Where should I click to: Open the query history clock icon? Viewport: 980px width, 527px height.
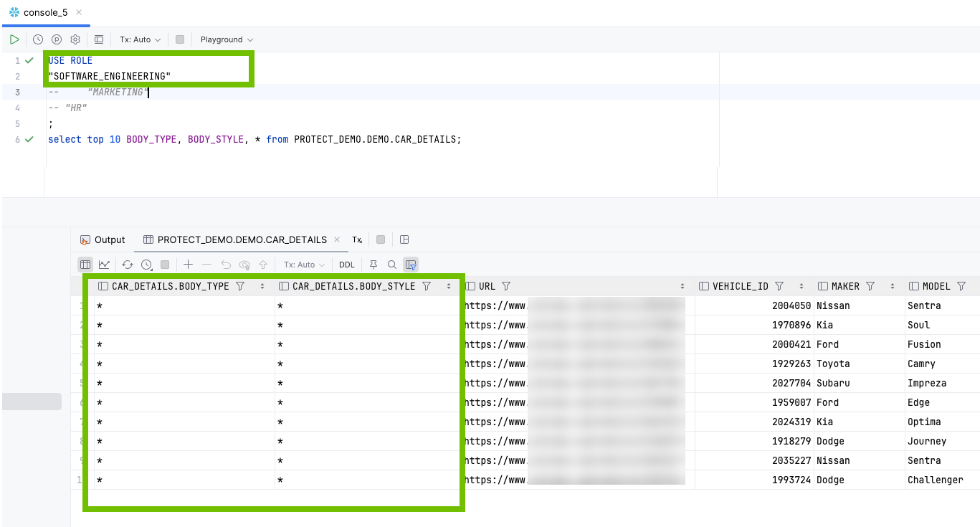click(38, 39)
